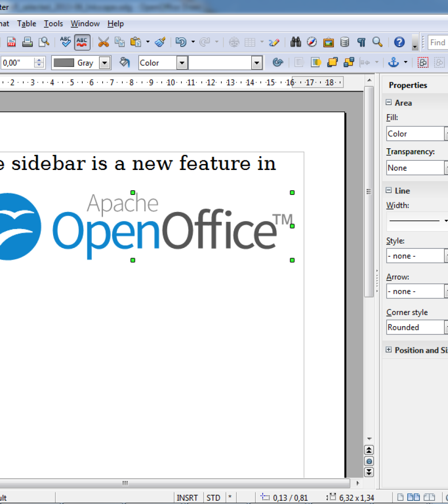Switch to single-page view layout
This screenshot has height=504, width=448.
pos(400,497)
